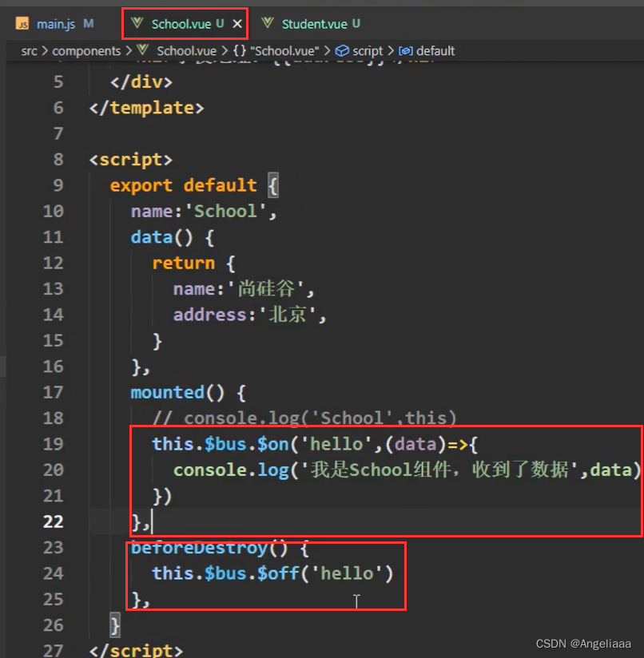
Task: Open the Student.vue tab
Action: coord(314,24)
